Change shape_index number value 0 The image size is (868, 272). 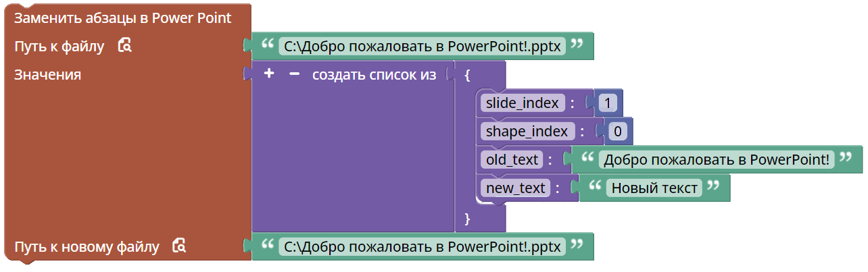point(617,131)
